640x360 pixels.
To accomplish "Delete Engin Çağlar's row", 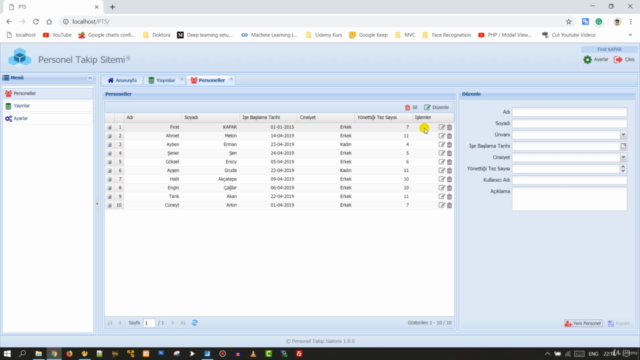I will click(x=449, y=188).
